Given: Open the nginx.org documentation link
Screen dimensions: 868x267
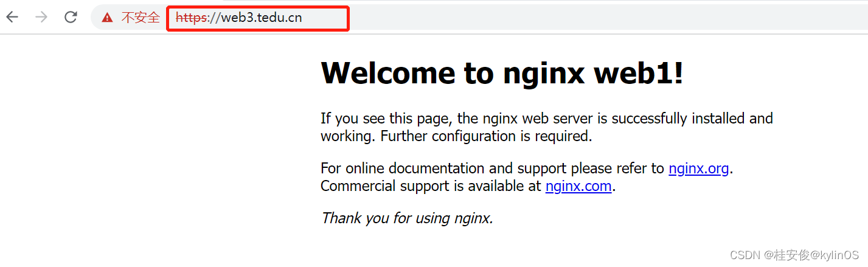Looking at the screenshot, I should pos(698,168).
